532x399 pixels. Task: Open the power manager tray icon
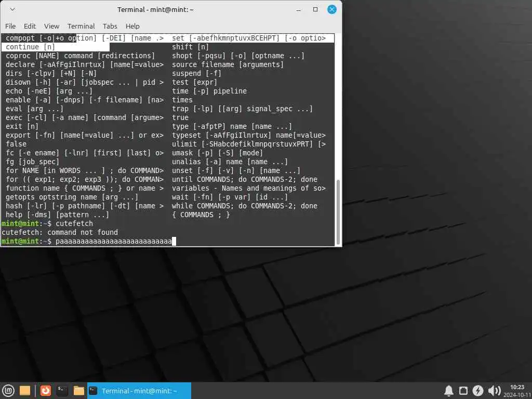[x=478, y=391]
